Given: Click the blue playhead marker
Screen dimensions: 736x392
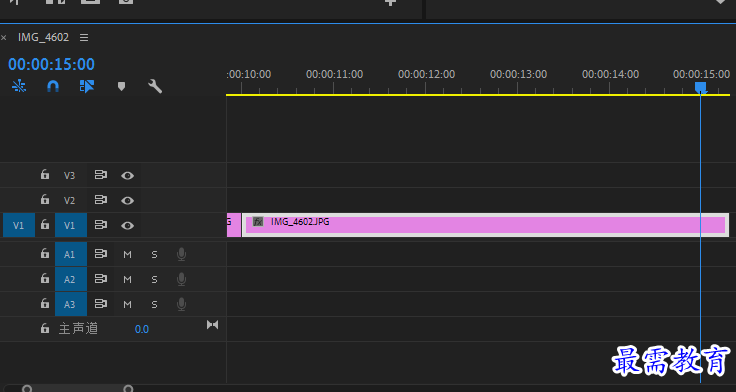Looking at the screenshot, I should pyautogui.click(x=700, y=87).
